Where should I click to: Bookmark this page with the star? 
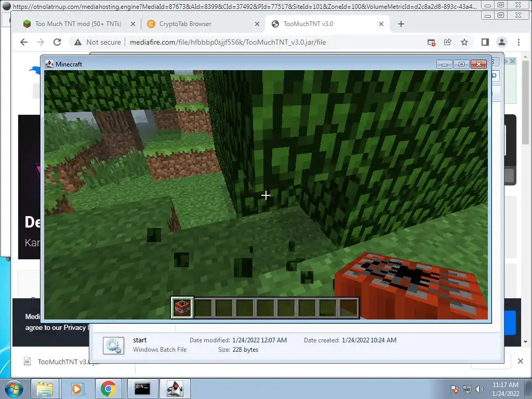point(464,42)
